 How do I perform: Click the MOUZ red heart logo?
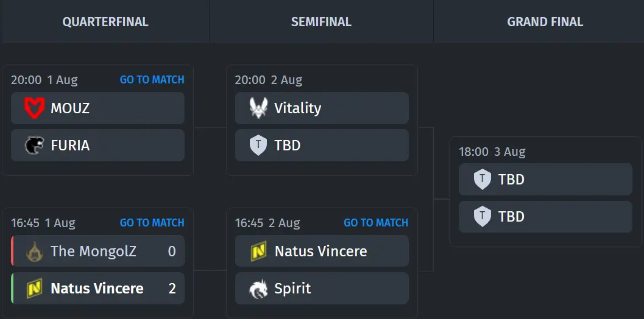click(x=35, y=108)
